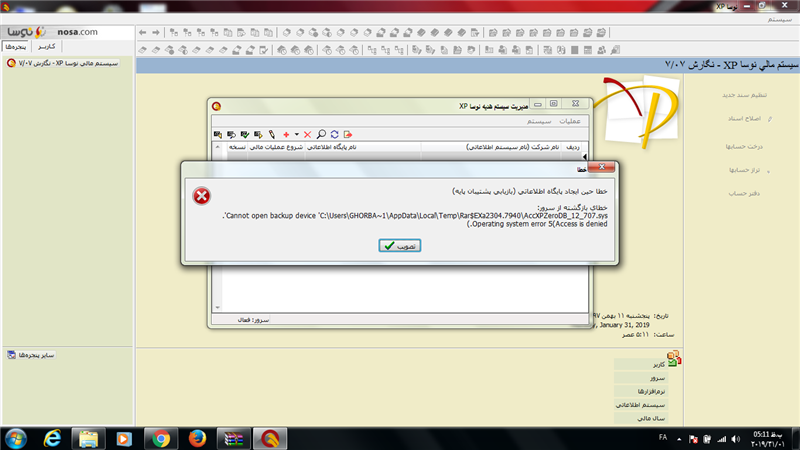The image size is (800, 450).
Task: Click the سایر پنجره‌ها button
Action: tap(36, 355)
